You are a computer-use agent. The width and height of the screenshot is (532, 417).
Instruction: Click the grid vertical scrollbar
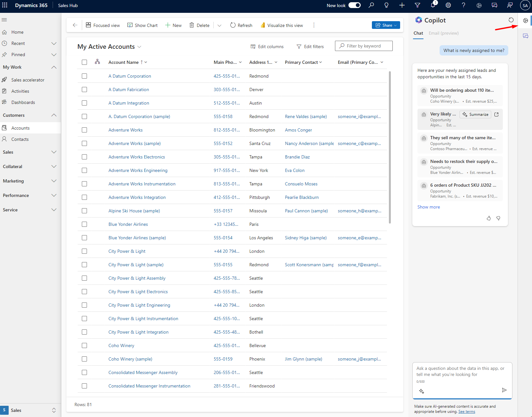(390, 148)
